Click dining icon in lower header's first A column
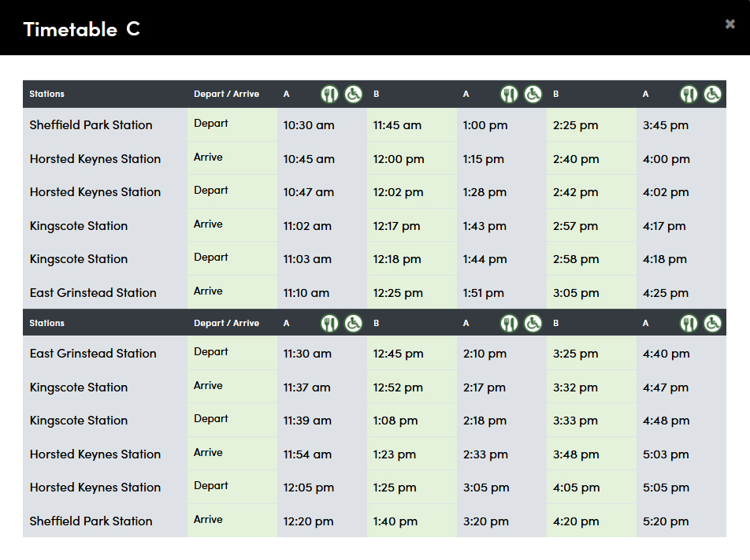Image resolution: width=750 pixels, height=560 pixels. click(x=329, y=323)
